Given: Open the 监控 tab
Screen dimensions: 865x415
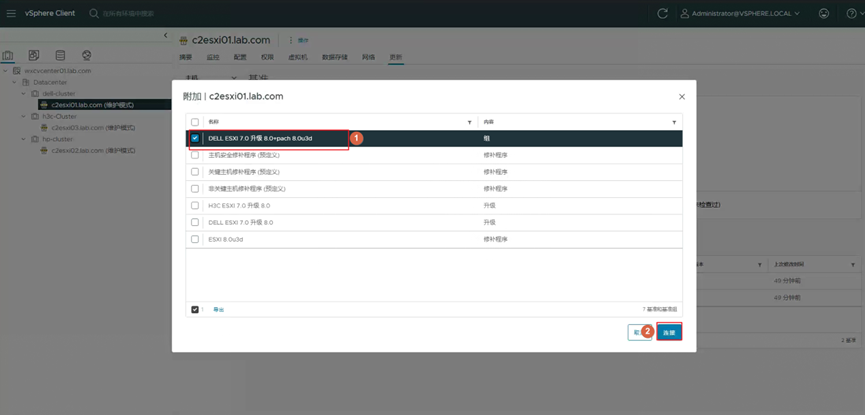Looking at the screenshot, I should point(213,57).
